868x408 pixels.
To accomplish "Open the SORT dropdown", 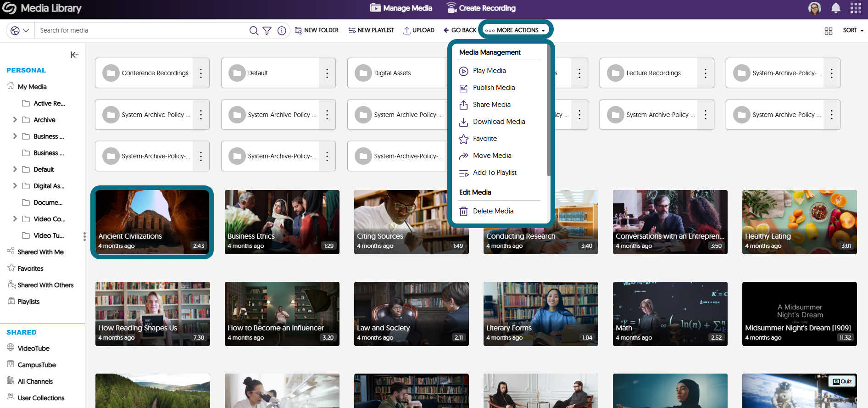I will pos(853,30).
